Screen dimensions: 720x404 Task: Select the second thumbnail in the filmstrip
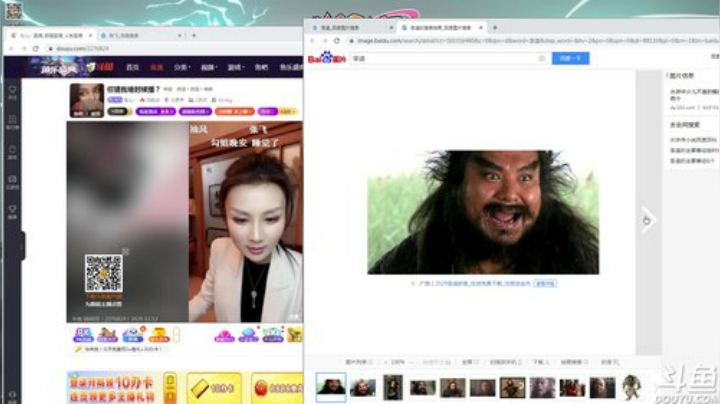[363, 387]
